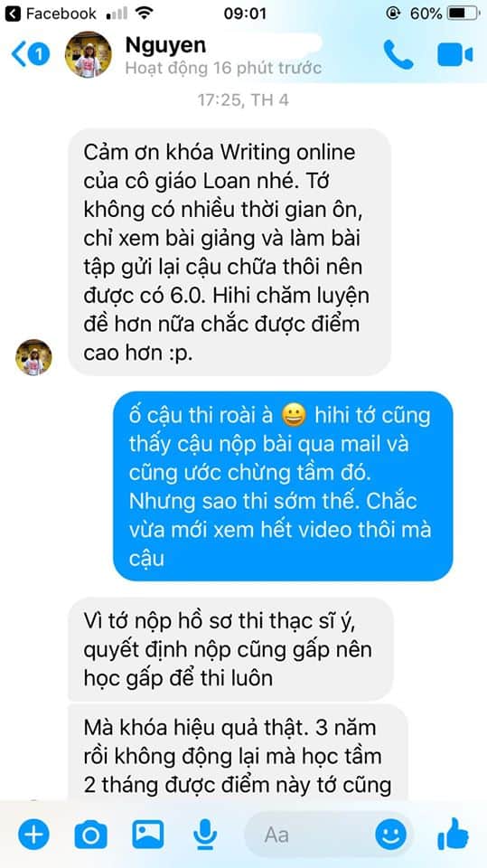
Task: Tap the back arrow to leave the chat
Action: pos(19,55)
